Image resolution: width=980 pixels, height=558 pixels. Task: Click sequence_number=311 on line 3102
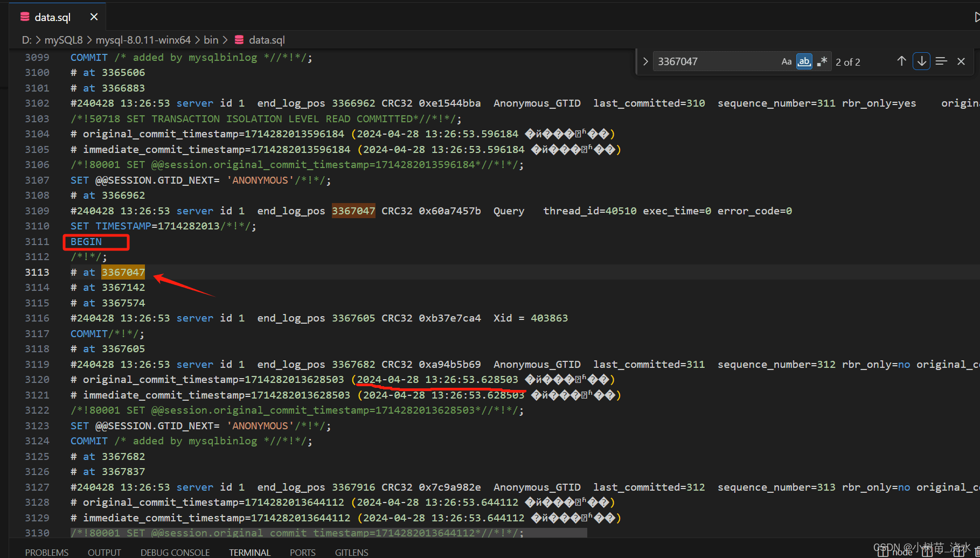(776, 103)
